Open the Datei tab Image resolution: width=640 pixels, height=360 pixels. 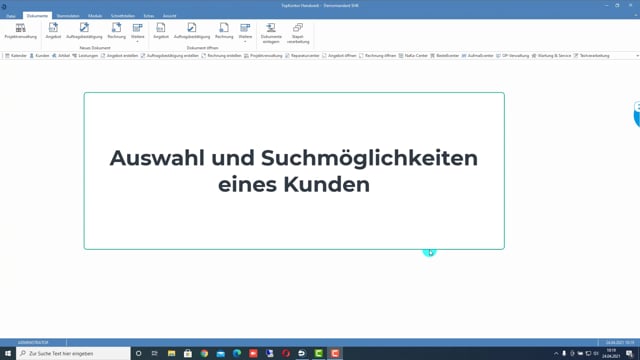[x=11, y=16]
